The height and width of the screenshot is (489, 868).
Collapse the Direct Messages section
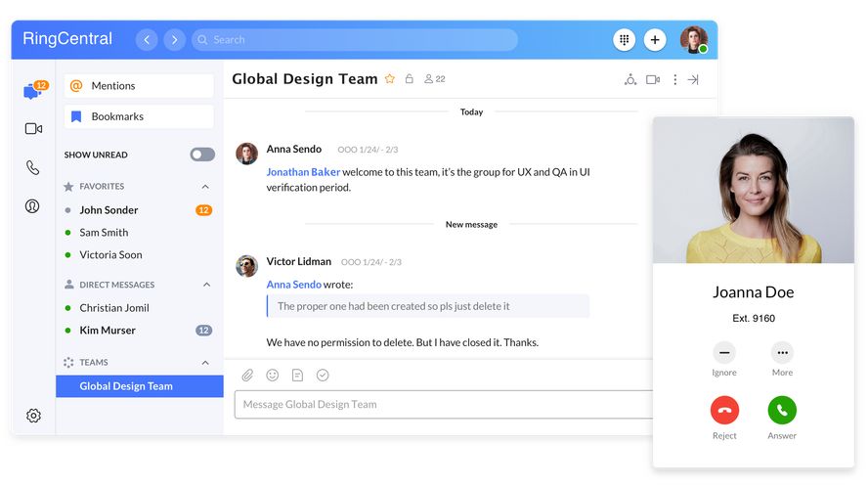[x=205, y=286]
